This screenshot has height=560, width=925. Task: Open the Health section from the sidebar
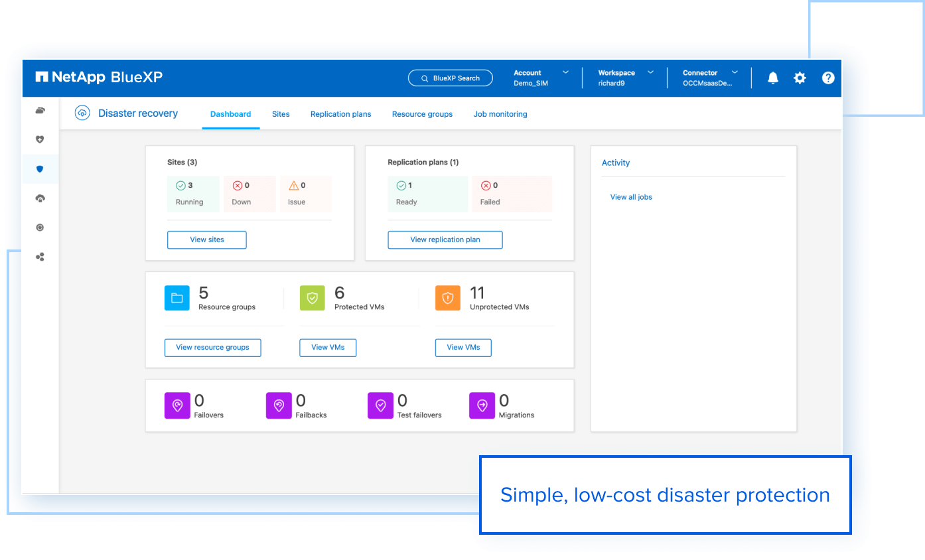40,139
